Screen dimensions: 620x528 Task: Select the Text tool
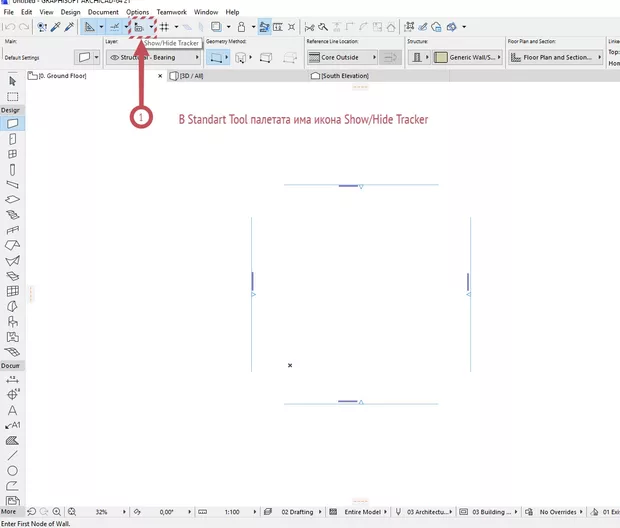click(12, 410)
